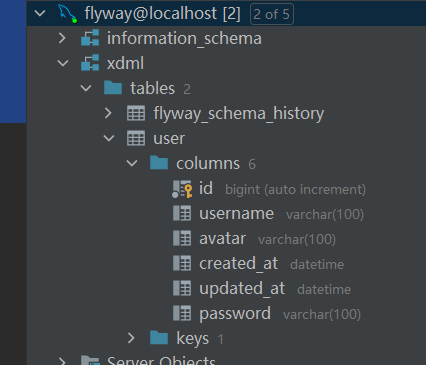Click the keys folder icon
426x365 pixels.
click(x=159, y=338)
